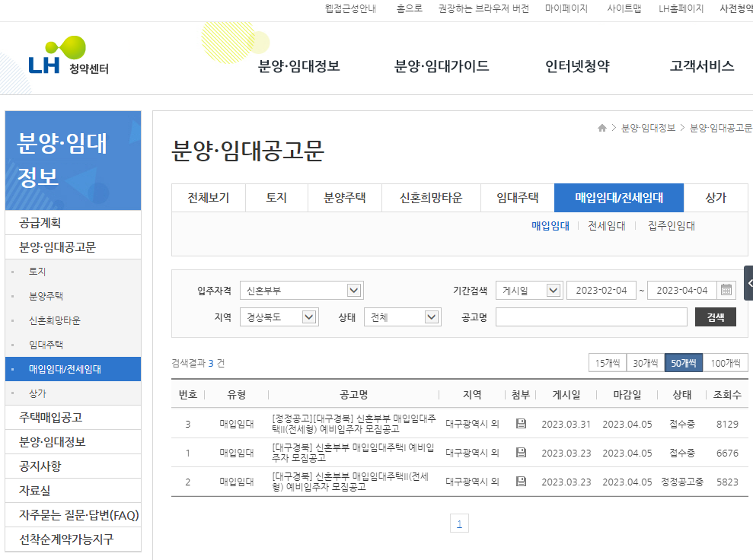Click the 검색 search button
Viewport: 753px width, 560px height.
click(715, 317)
